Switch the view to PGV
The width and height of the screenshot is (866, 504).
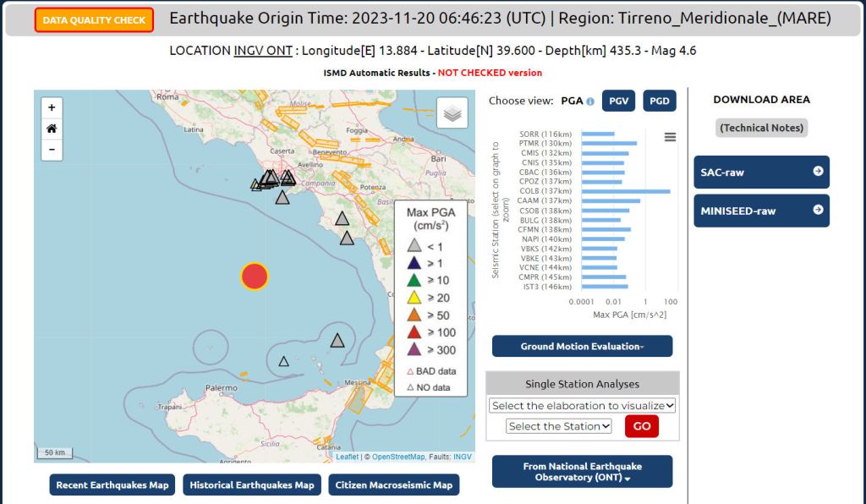coord(618,101)
